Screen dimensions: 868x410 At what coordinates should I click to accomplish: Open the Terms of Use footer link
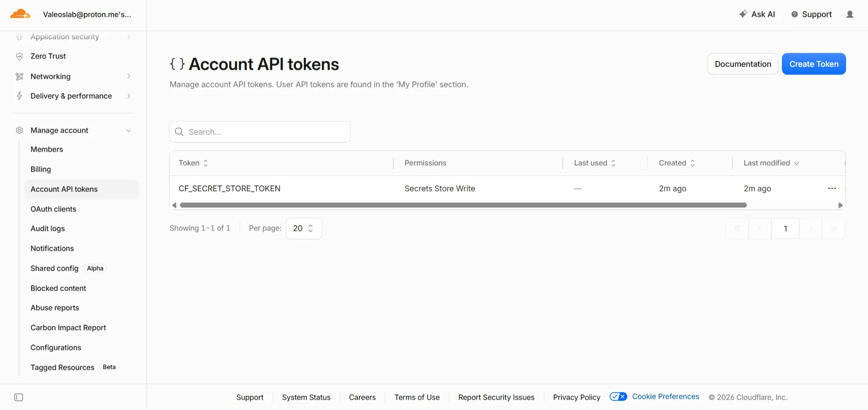[417, 397]
